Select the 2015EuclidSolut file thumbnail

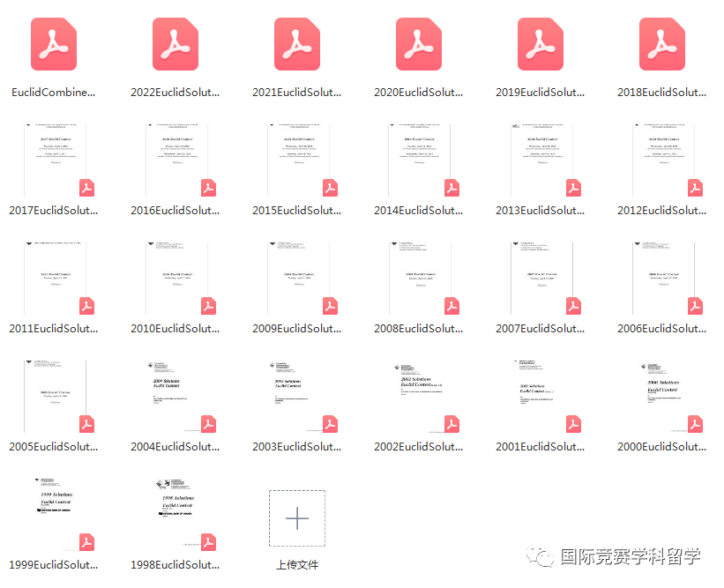[x=298, y=160]
